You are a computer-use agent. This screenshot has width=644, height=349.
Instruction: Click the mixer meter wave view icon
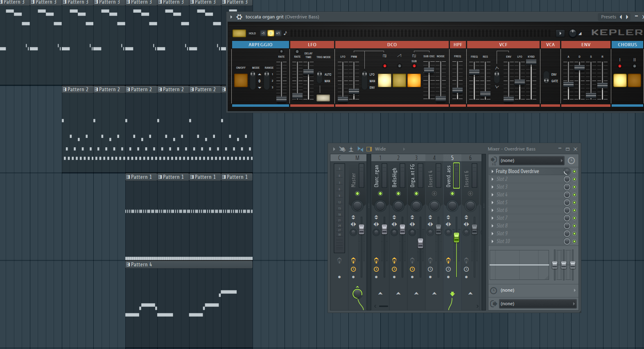(351, 149)
